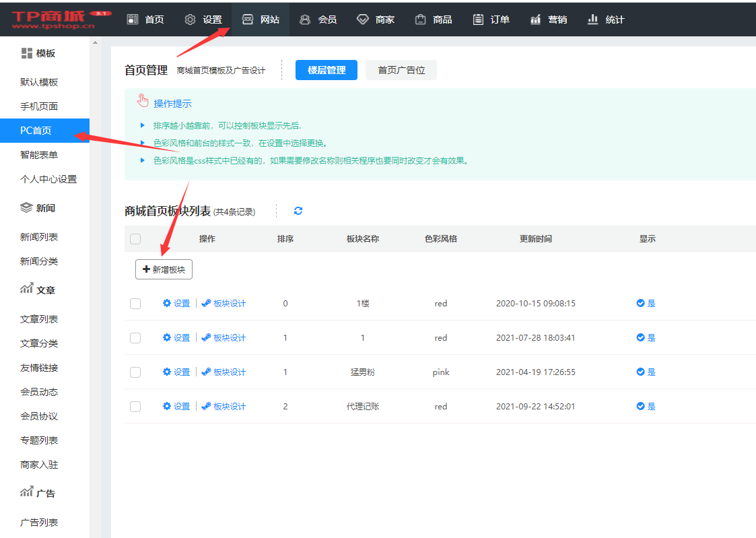Switch to the 首页广告位 tab
756x538 pixels.
point(401,69)
